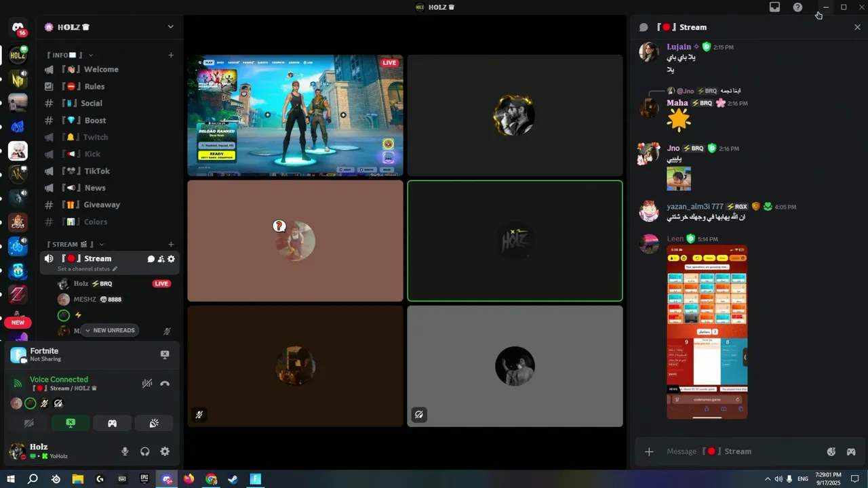
Task: Jump to NEW UNREADS
Action: (x=109, y=330)
